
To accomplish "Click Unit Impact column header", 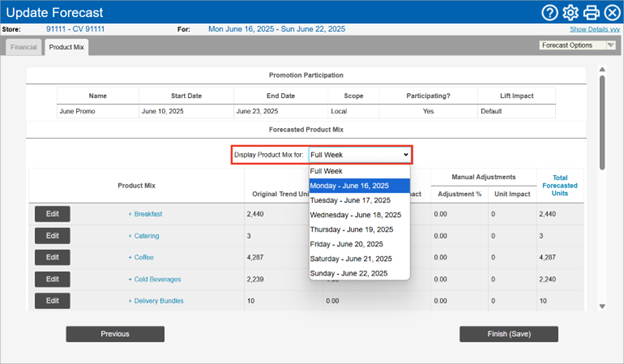I will point(512,194).
